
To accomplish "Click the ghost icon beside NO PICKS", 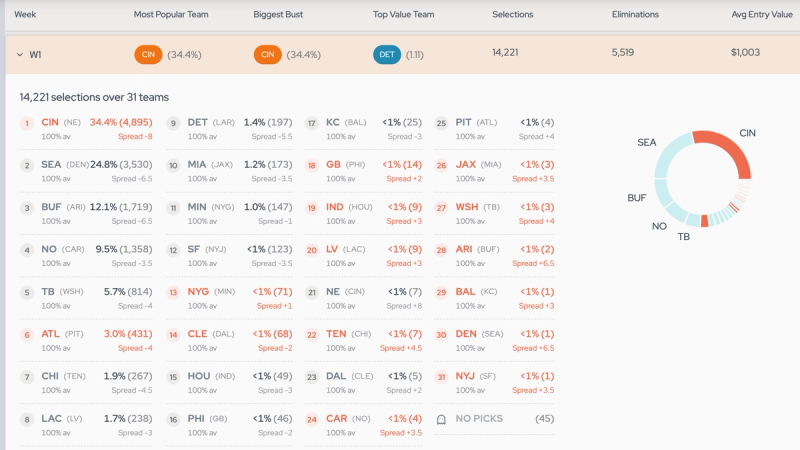I will coord(441,419).
